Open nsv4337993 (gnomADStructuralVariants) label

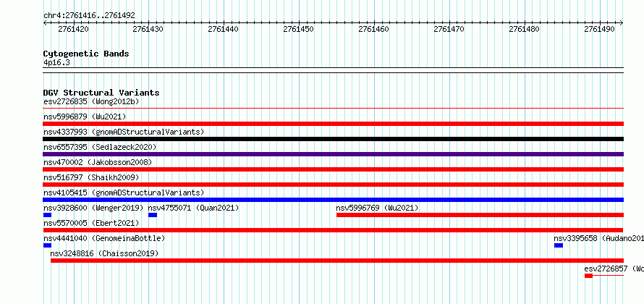pos(124,132)
